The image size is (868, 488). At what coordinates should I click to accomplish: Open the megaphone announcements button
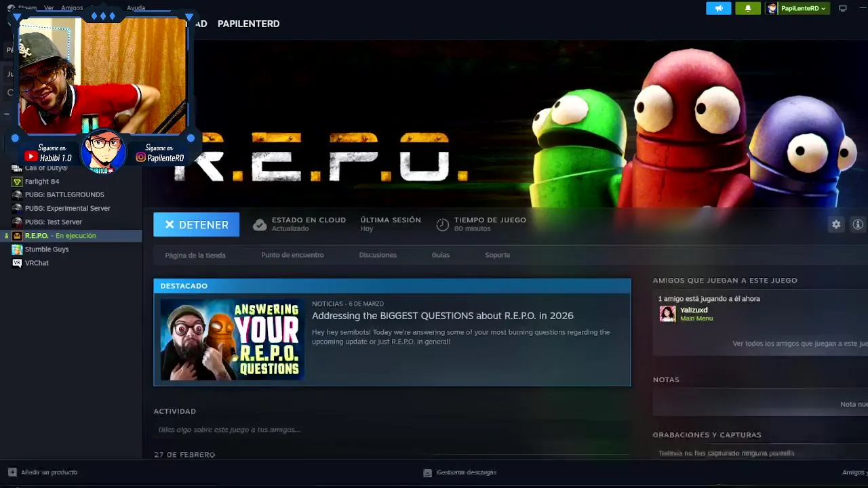[x=718, y=8]
